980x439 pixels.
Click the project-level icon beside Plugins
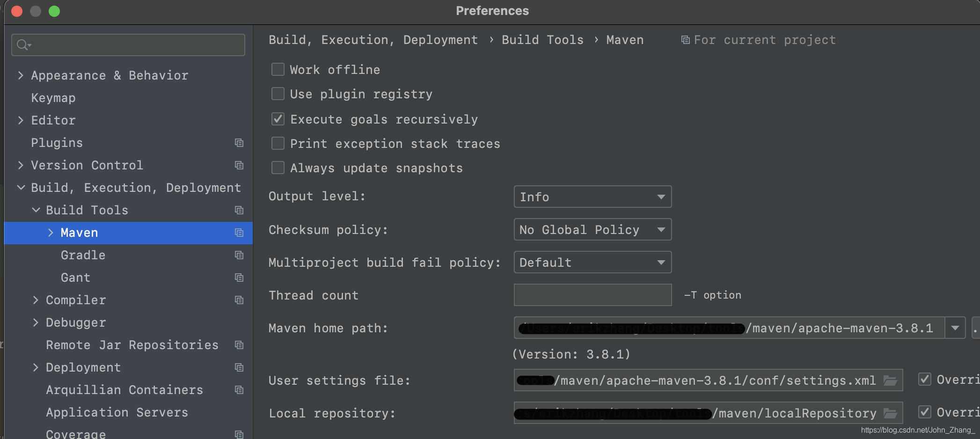tap(239, 143)
